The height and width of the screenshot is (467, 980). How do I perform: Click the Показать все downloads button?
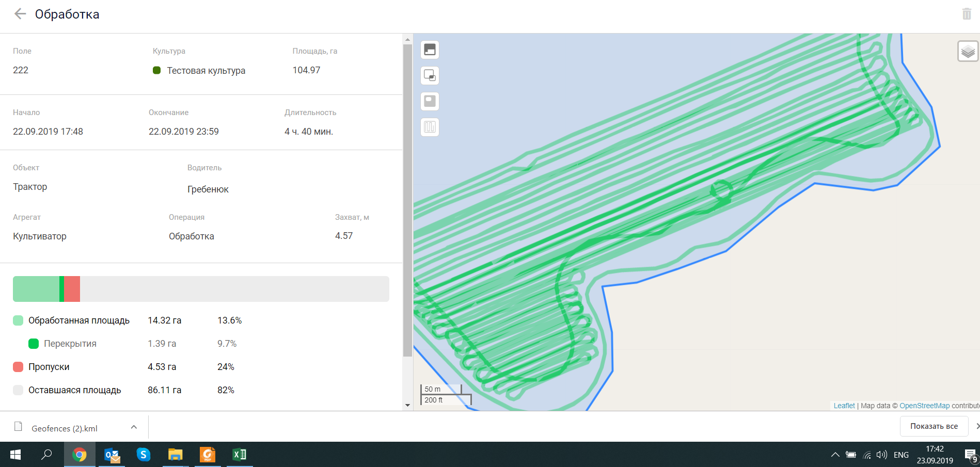coord(934,426)
